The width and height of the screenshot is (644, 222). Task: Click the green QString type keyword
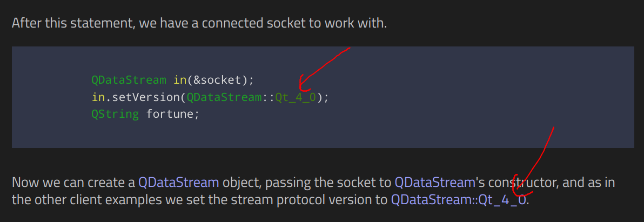click(116, 115)
